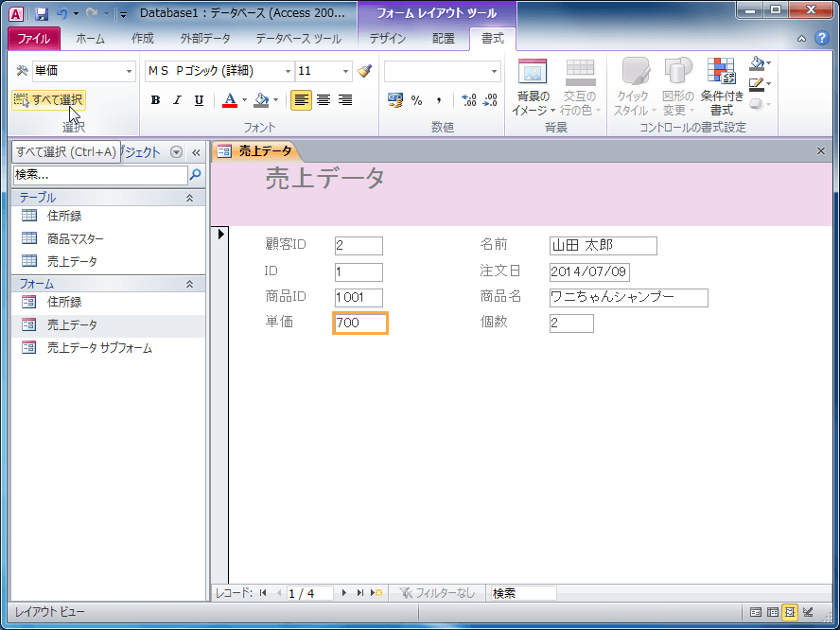The height and width of the screenshot is (630, 840).
Task: Apply percent format
Action: point(417,100)
